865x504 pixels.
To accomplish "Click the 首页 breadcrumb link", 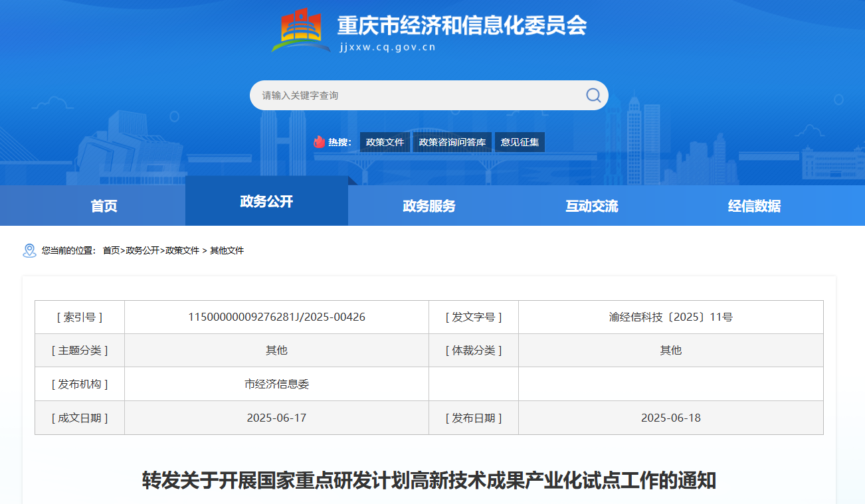I will pyautogui.click(x=111, y=250).
